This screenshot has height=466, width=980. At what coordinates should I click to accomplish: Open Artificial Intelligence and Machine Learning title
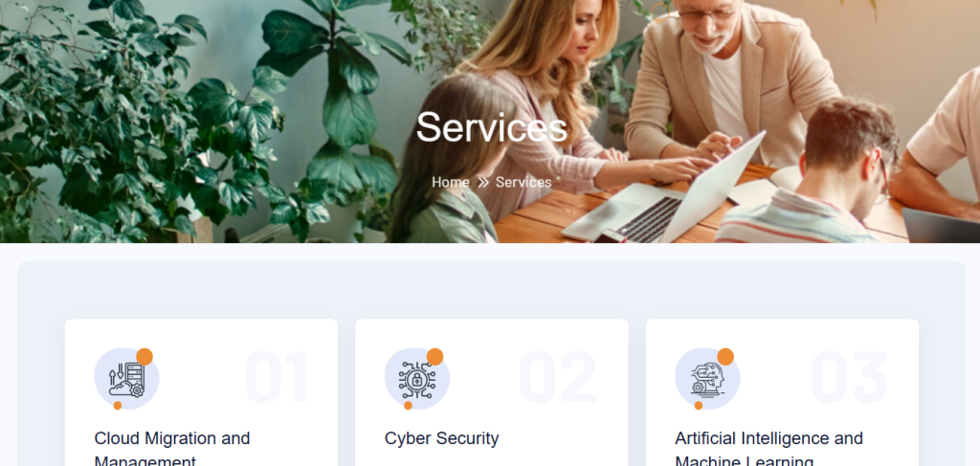tap(768, 451)
